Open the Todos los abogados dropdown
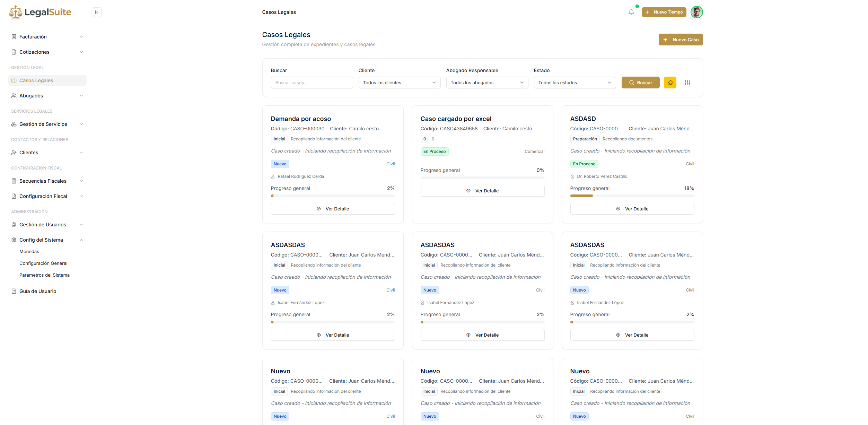868x425 pixels. (x=487, y=83)
